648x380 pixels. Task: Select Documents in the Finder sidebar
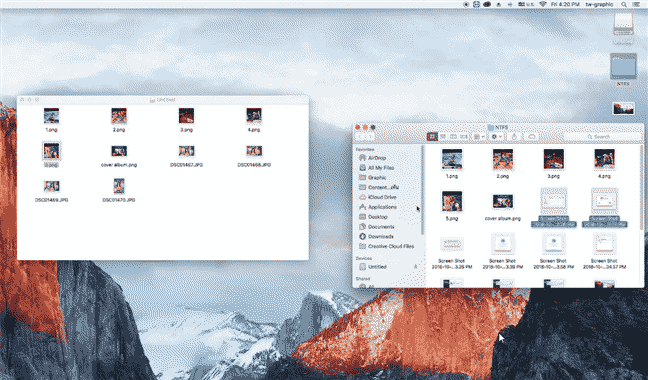pyautogui.click(x=381, y=227)
